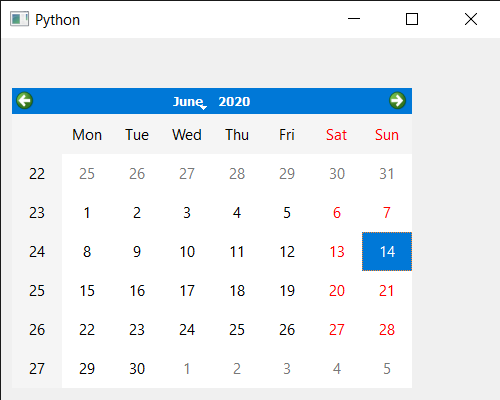500x400 pixels.
Task: Select red Saturday date 13
Action: (x=337, y=252)
